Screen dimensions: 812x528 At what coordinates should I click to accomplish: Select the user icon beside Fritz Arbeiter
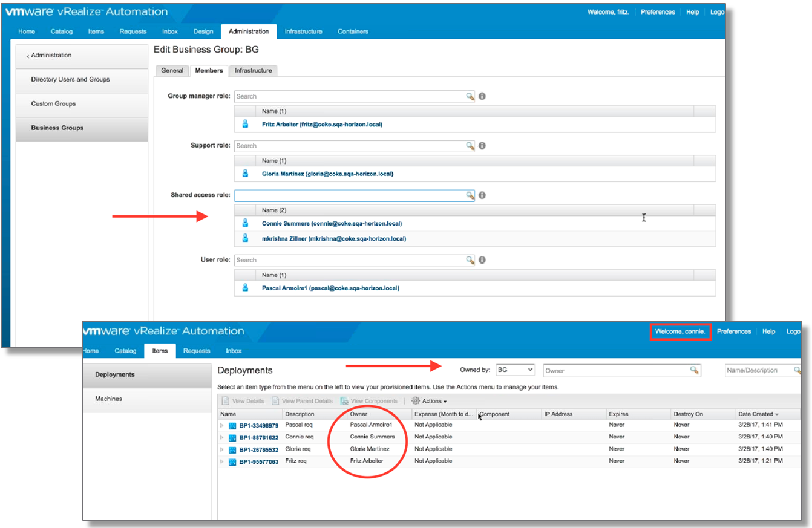pyautogui.click(x=245, y=124)
